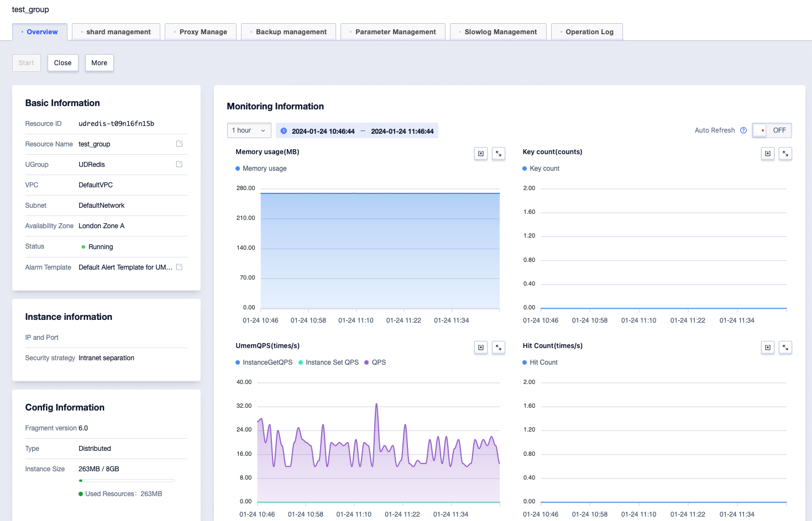Click the Close instance button
Screen dimensions: 812x521
pyautogui.click(x=63, y=63)
